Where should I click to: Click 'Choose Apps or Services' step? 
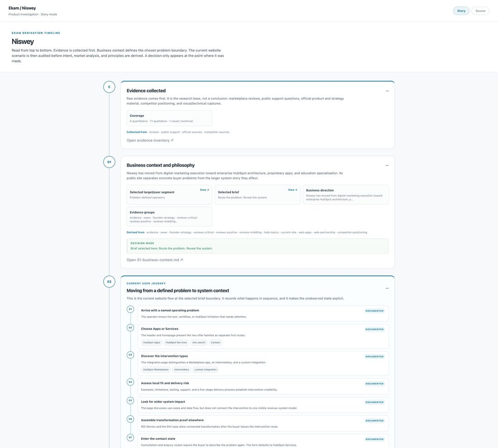[263, 337]
